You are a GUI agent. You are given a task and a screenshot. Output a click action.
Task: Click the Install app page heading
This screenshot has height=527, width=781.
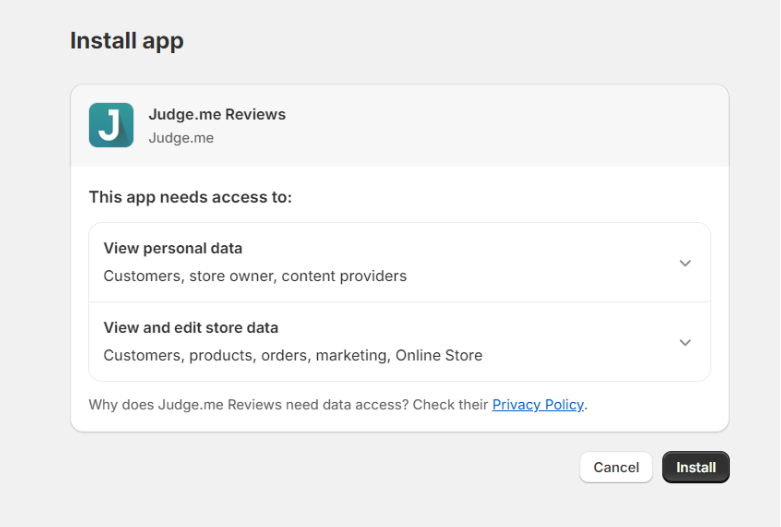point(127,41)
